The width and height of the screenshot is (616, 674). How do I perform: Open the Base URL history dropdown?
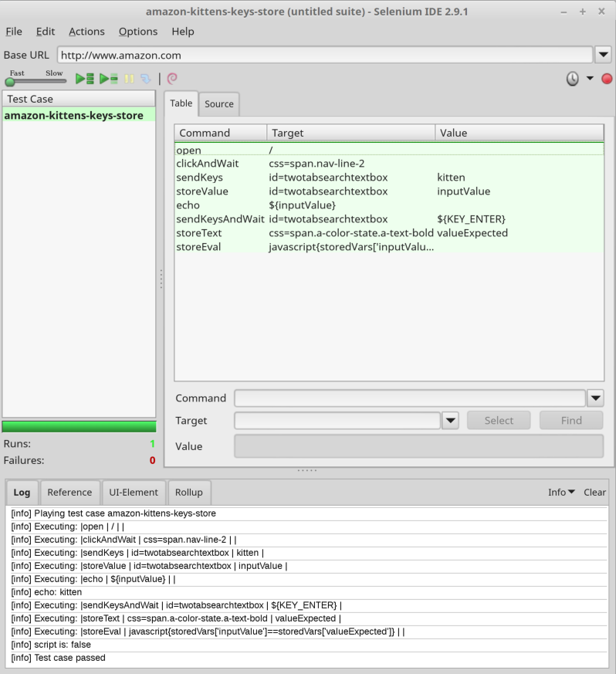pos(603,55)
